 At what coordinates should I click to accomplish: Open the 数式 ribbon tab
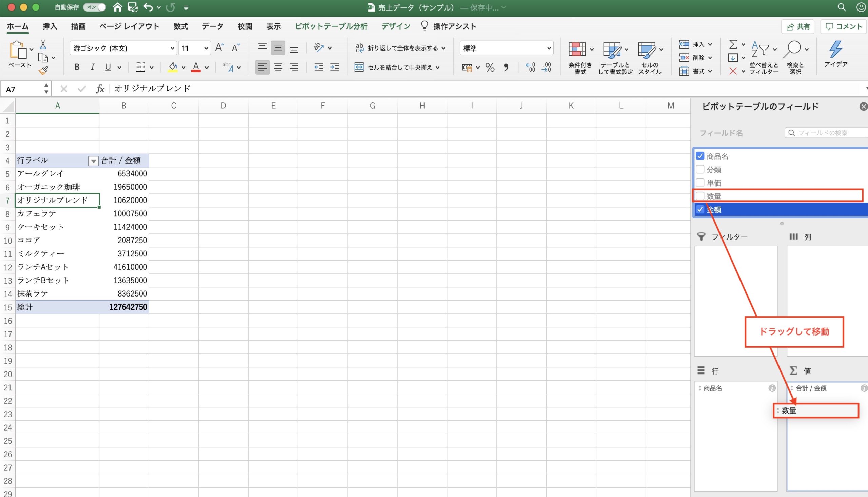click(181, 26)
